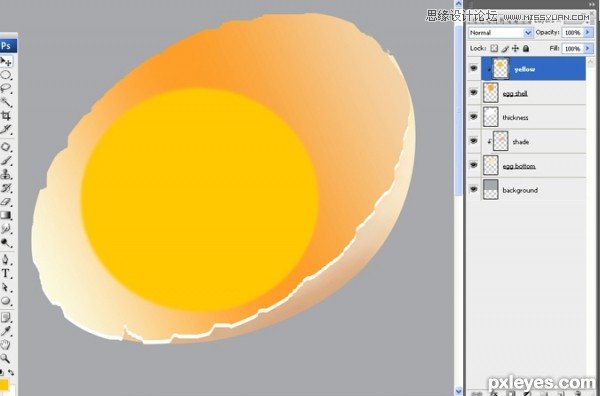Screen dimensions: 600x396
Task: Hide the yellow layer
Action: point(474,68)
